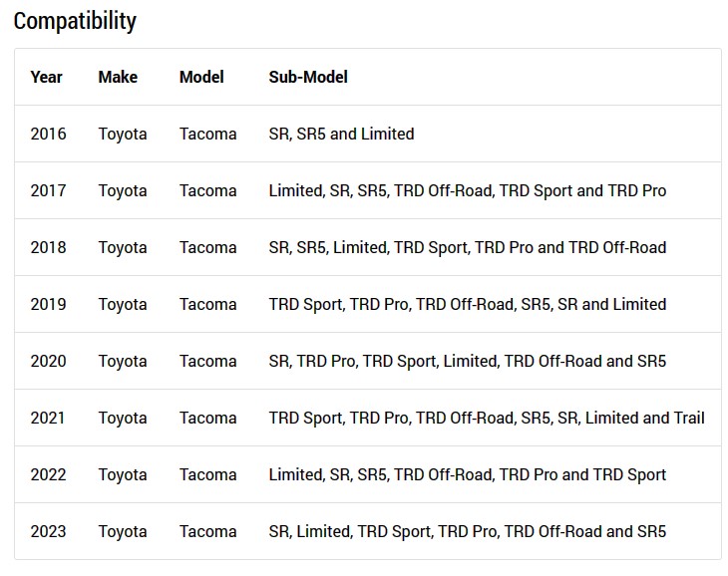Click Tacoma in the 2019 row
This screenshot has width=728, height=576.
pyautogui.click(x=208, y=304)
